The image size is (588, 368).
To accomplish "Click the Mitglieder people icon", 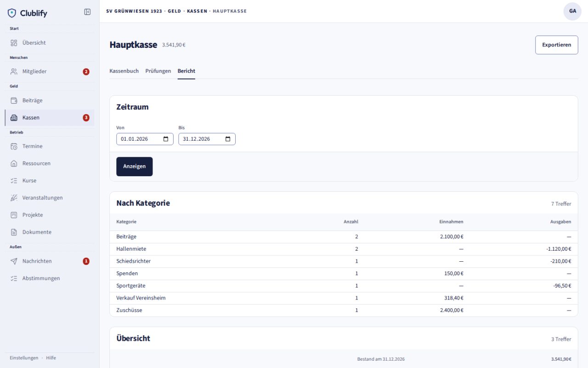I will [x=14, y=71].
